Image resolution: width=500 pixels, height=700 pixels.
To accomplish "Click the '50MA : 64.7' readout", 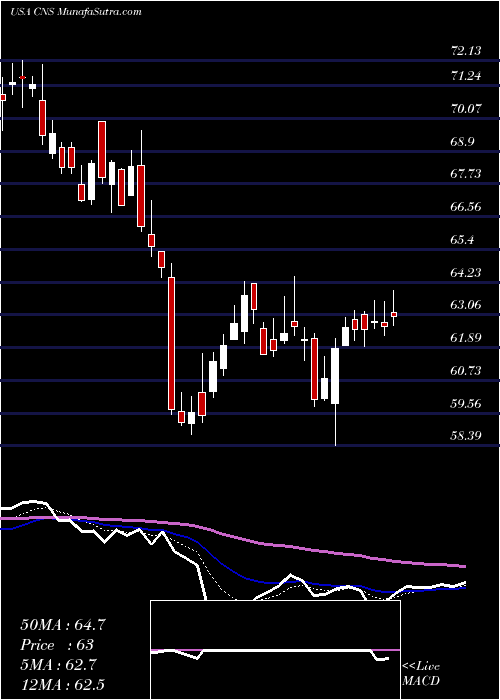I will [x=63, y=625].
